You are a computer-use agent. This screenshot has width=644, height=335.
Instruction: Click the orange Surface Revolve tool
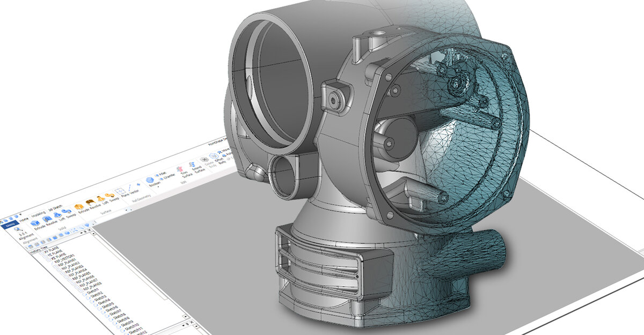point(93,204)
